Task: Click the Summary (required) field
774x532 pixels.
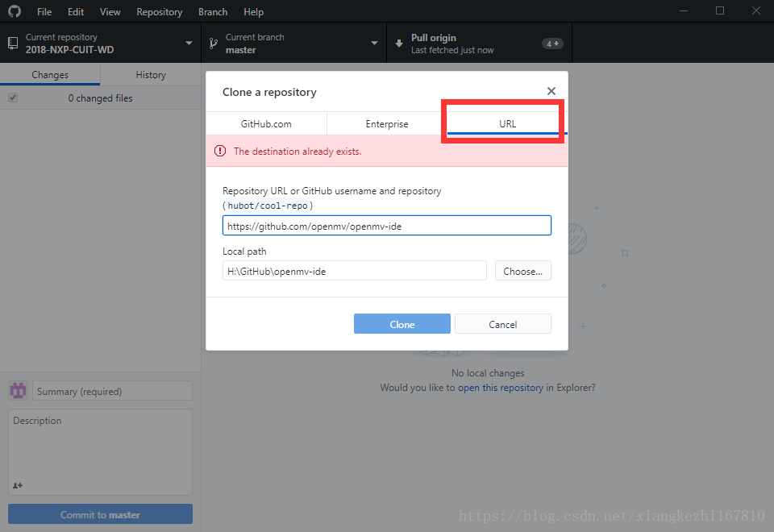Action: point(112,391)
